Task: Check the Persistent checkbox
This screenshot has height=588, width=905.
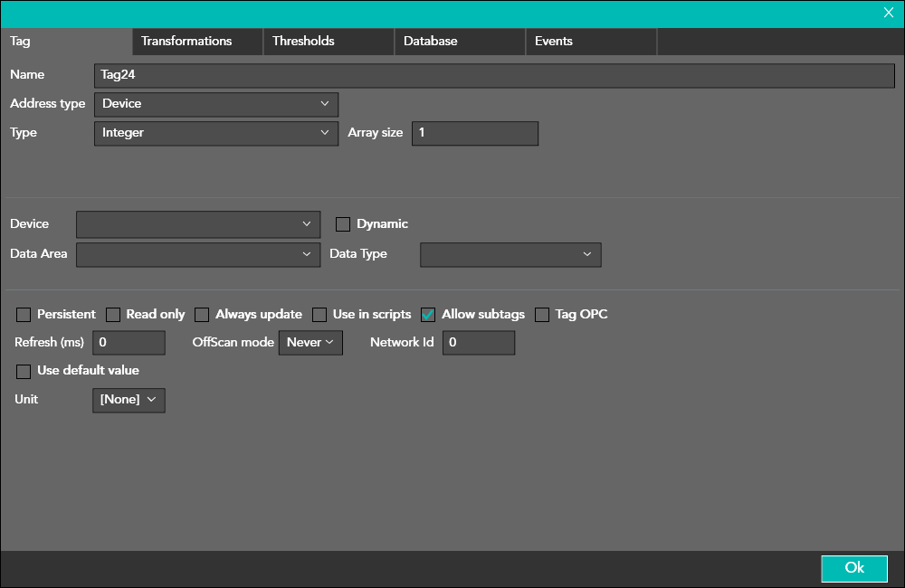Action: pyautogui.click(x=24, y=315)
